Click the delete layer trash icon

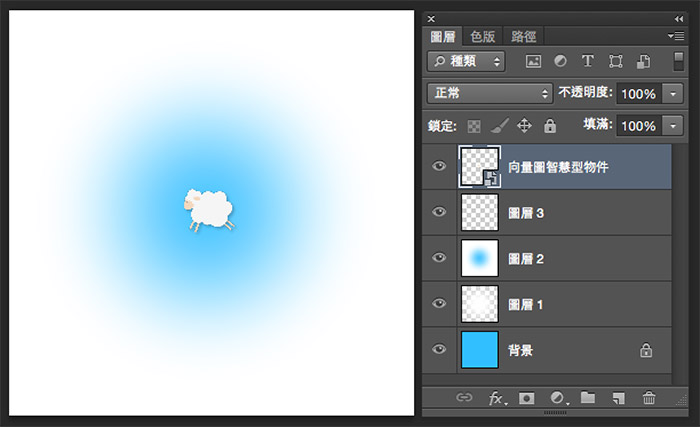(649, 398)
